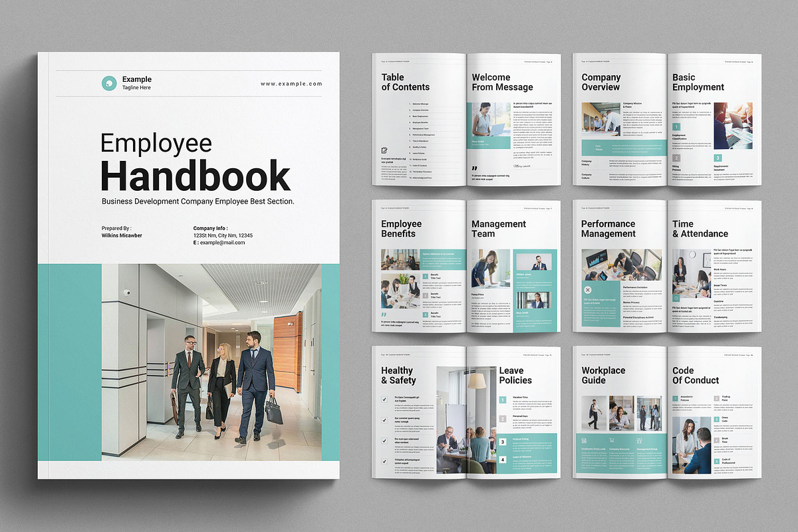Click numbered square 3 beside Dress Code
The width and height of the screenshot is (798, 532).
coord(717,420)
